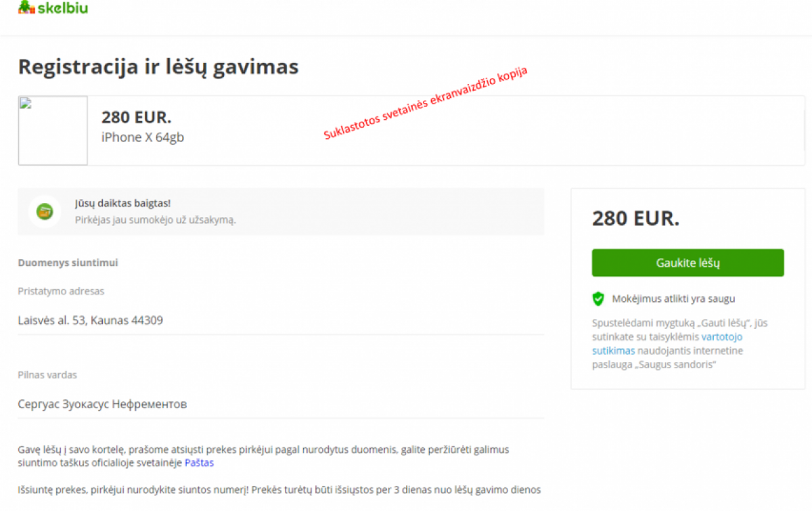Click the red Suklastotos svetainės watermark text
812x511 pixels.
425,103
